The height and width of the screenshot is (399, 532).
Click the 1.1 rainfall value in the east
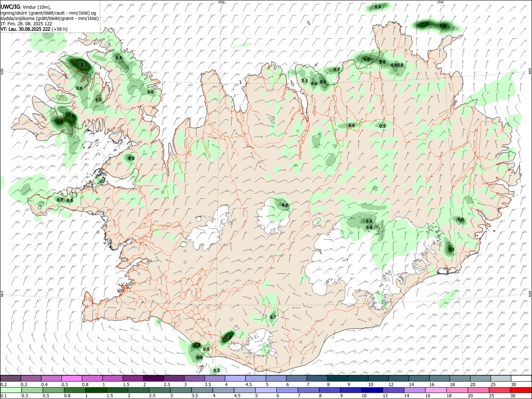click(452, 249)
